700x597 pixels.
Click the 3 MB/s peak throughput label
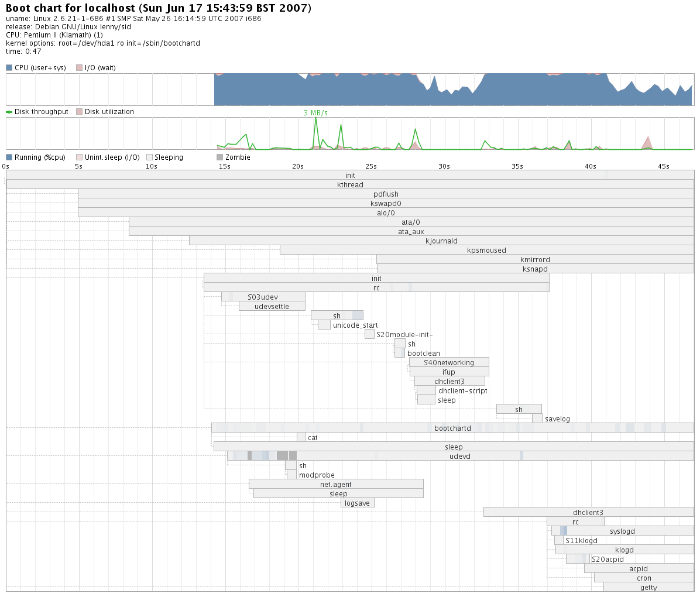point(315,113)
